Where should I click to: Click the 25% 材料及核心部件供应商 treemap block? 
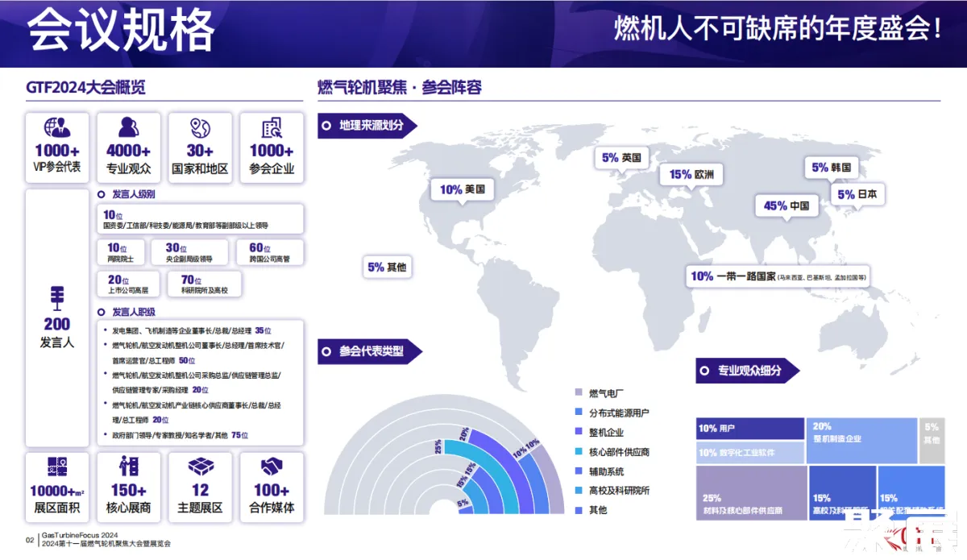point(751,492)
